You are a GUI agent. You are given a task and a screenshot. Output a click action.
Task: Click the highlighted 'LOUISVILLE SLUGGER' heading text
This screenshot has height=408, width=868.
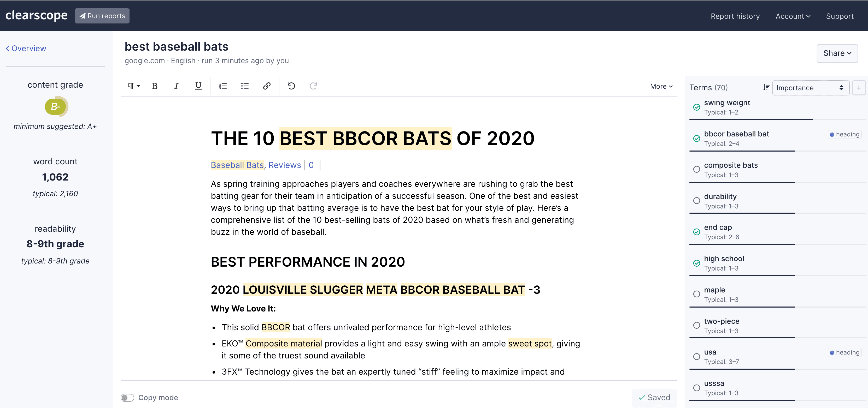pyautogui.click(x=303, y=290)
